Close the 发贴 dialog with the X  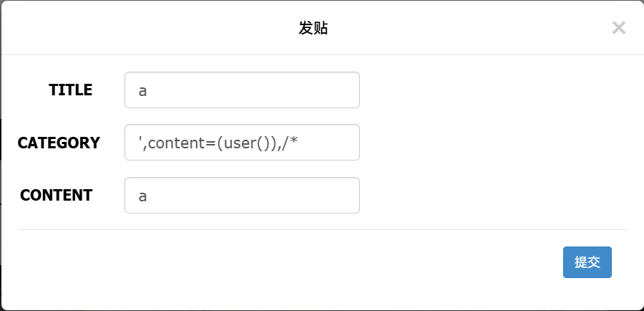(619, 28)
